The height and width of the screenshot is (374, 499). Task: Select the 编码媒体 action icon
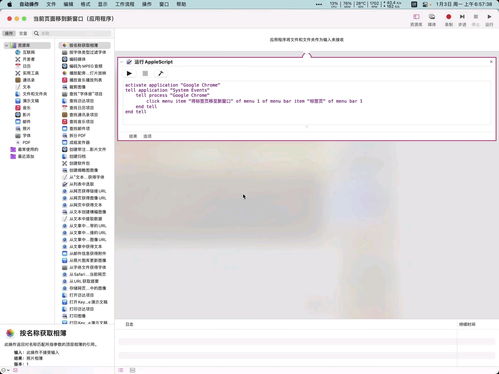click(x=65, y=59)
